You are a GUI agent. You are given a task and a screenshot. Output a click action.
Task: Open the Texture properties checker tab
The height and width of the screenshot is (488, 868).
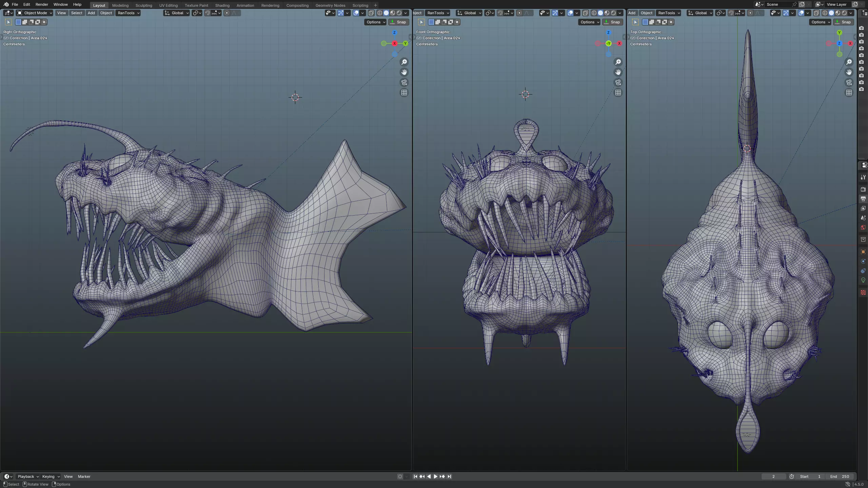point(863,292)
